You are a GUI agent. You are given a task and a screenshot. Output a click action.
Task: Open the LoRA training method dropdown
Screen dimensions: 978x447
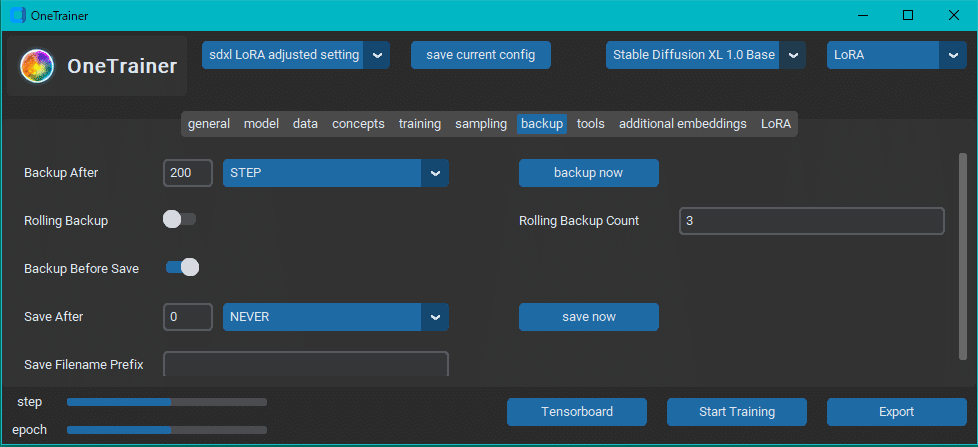click(896, 55)
